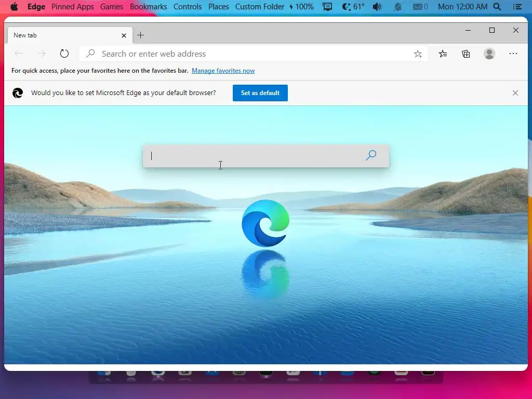Screen dimensions: 532x399
Task: Click the Edge logo in default browser banner
Action: point(18,92)
